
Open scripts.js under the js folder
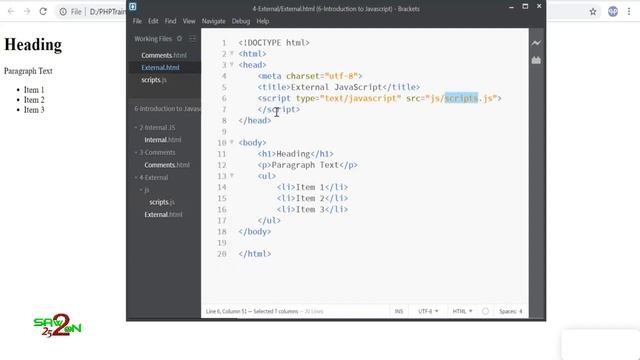[162, 202]
